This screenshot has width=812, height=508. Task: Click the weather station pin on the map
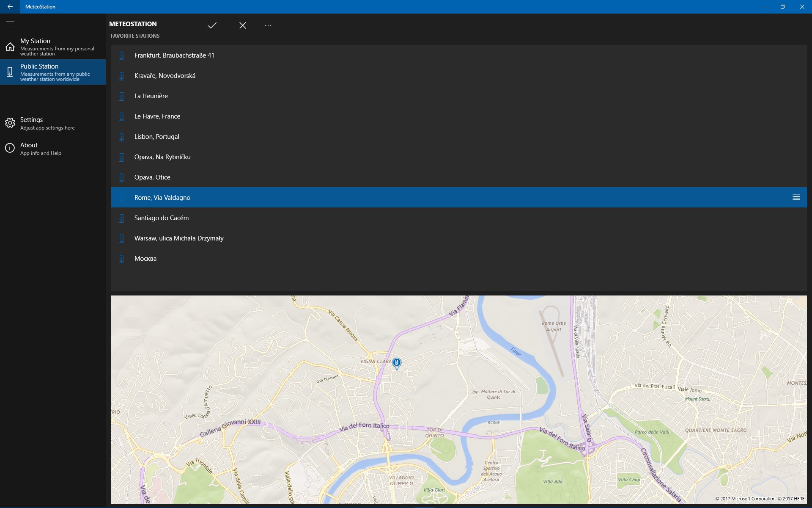[x=397, y=363]
